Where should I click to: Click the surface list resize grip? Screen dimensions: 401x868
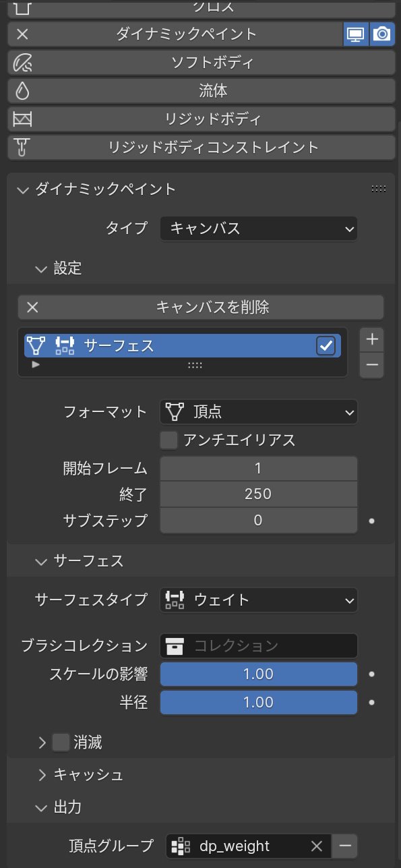pos(195,365)
